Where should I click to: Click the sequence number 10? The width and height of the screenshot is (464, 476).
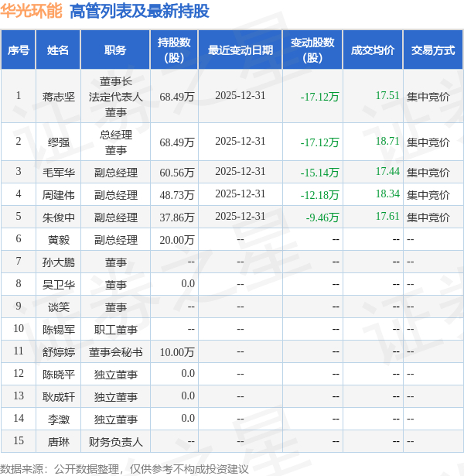[19, 328]
